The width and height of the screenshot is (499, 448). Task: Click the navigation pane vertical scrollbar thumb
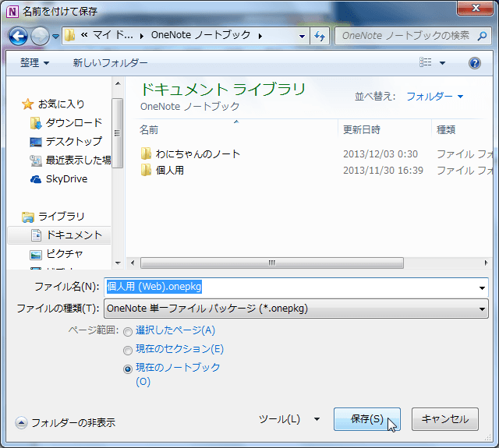[x=118, y=133]
